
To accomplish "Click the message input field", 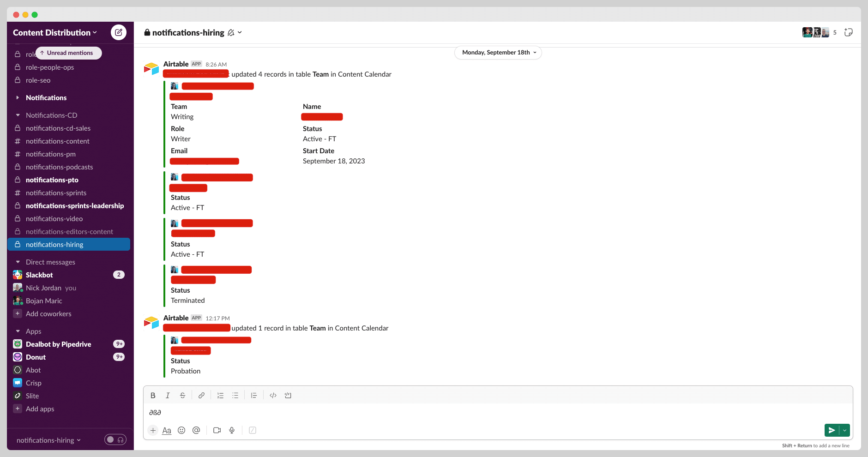I will (498, 413).
